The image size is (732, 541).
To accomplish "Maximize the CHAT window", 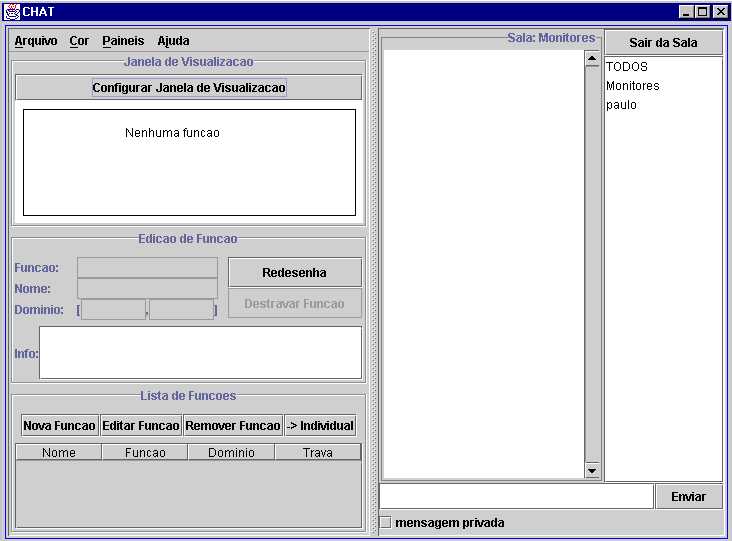I will tap(703, 12).
